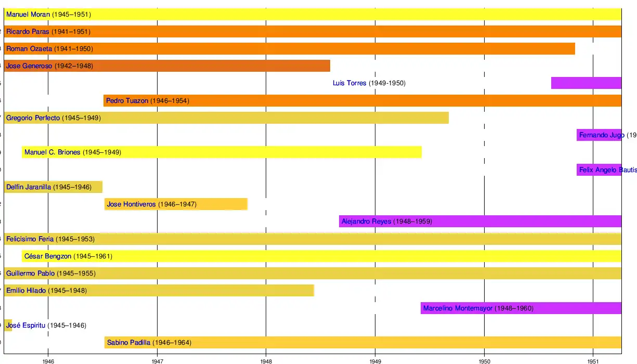The height and width of the screenshot is (364, 637).
Task: Click the Guillermo Pablo link
Action: [30, 274]
